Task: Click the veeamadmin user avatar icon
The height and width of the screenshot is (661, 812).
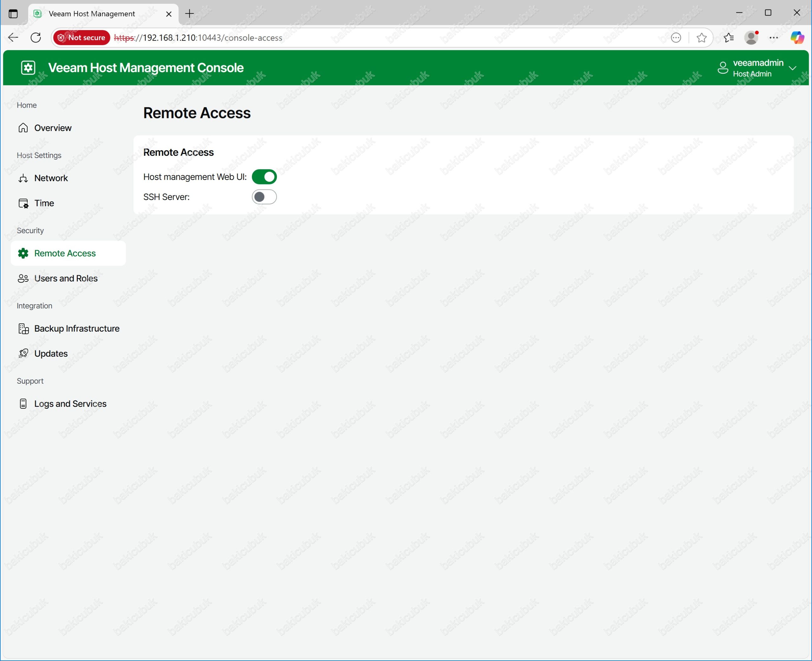Action: click(x=723, y=68)
